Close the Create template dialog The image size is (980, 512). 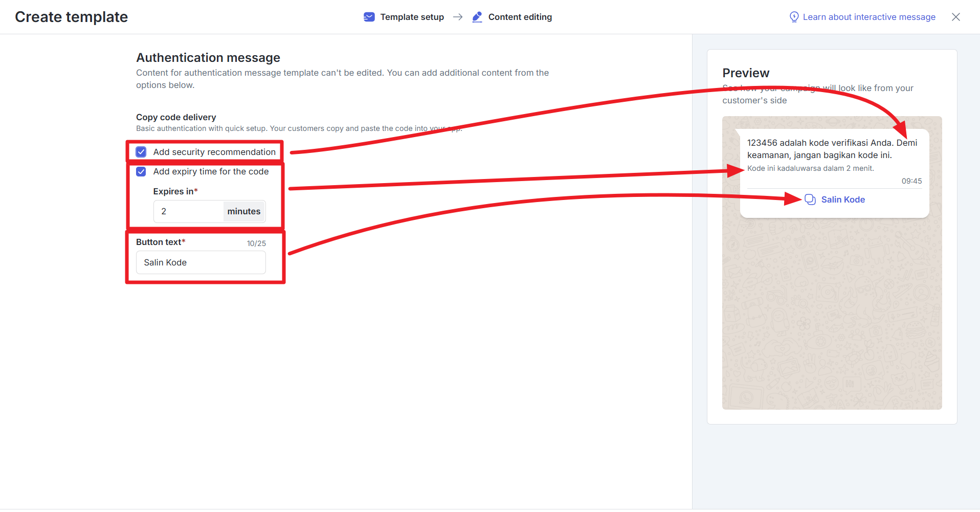(955, 17)
